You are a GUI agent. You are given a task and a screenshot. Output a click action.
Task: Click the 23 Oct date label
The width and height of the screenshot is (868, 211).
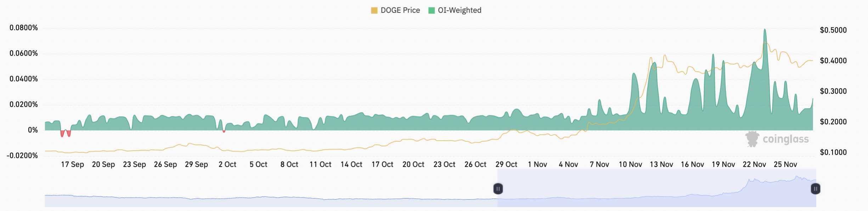(x=444, y=165)
